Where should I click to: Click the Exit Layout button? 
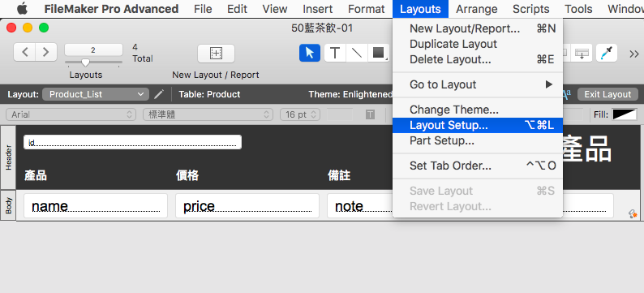608,94
